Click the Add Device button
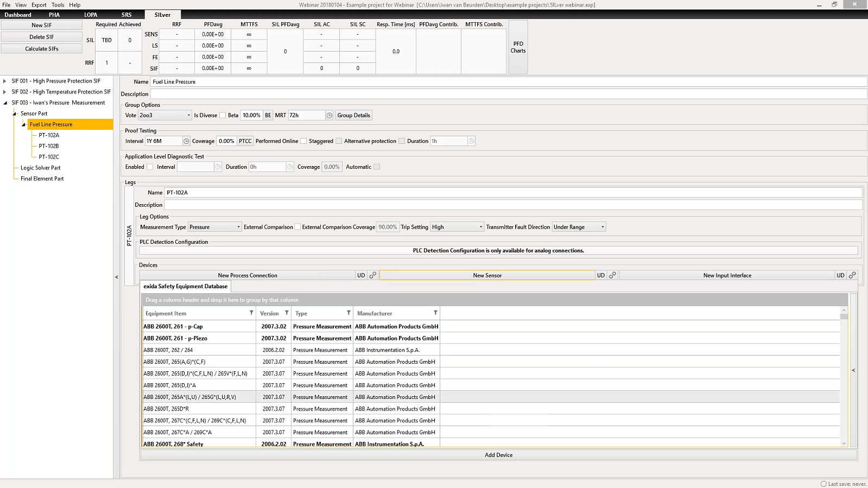This screenshot has width=868, height=488. pyautogui.click(x=498, y=455)
